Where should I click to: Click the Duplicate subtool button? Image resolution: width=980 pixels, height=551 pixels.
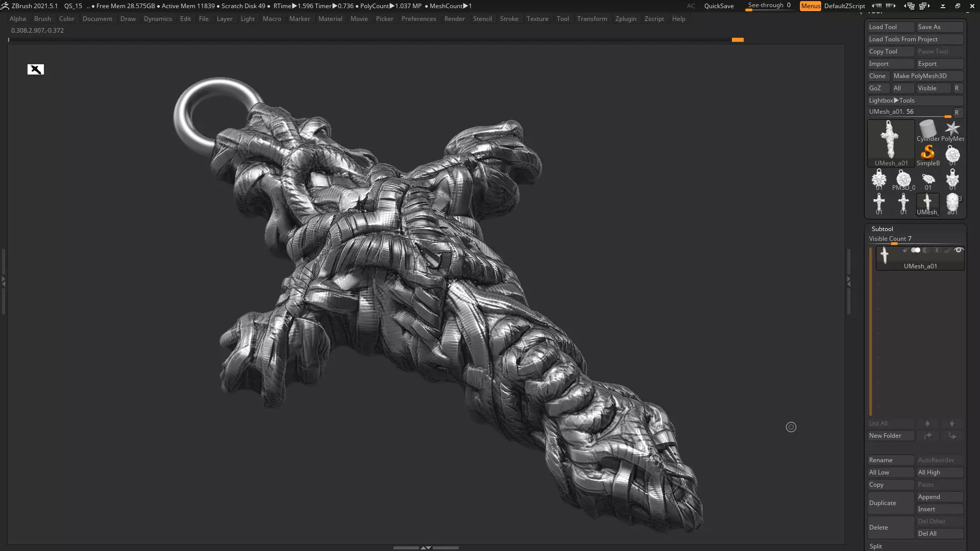[x=891, y=503]
